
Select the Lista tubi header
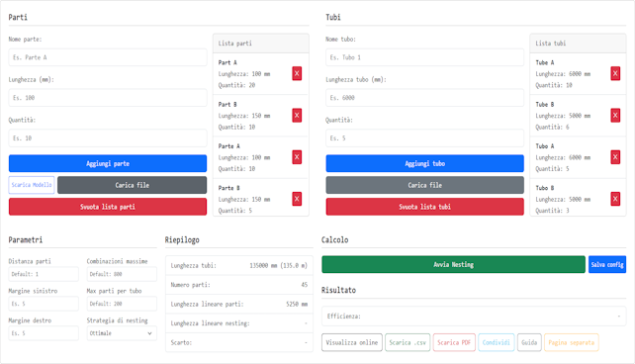[x=578, y=44]
